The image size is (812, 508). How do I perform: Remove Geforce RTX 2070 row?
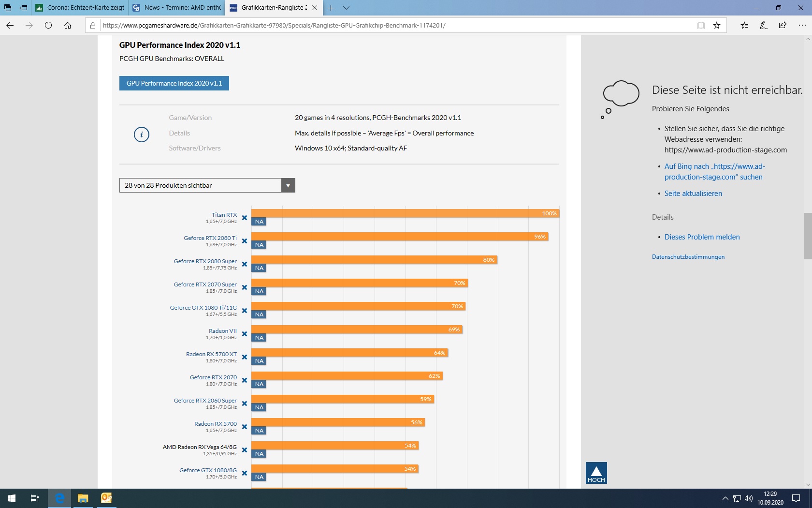point(245,380)
